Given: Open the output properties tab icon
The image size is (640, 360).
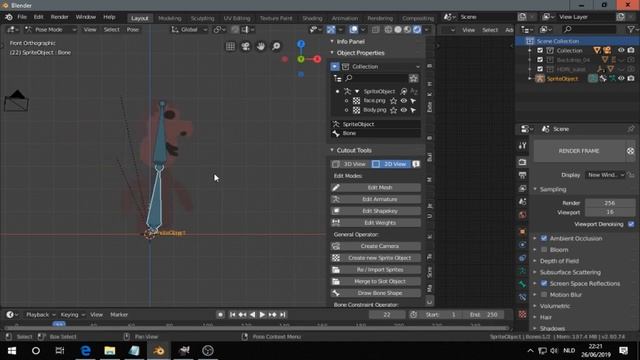Looking at the screenshot, I should coord(522,175).
